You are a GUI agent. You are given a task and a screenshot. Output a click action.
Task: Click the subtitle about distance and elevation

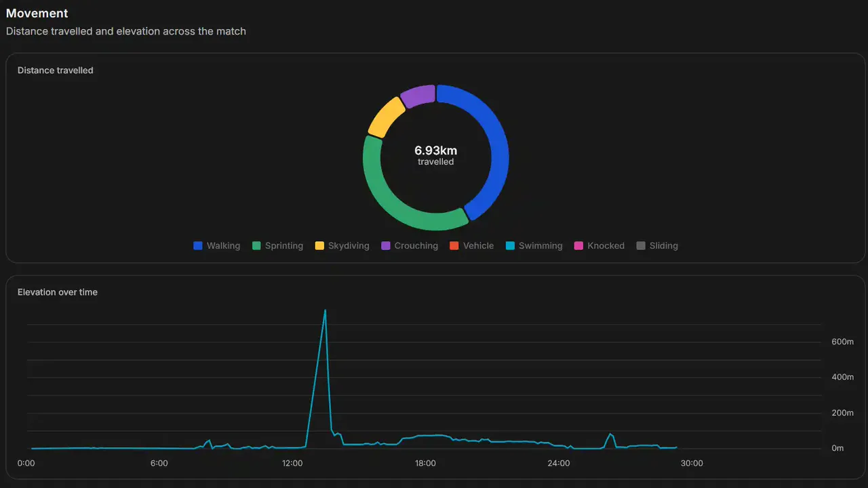point(126,31)
